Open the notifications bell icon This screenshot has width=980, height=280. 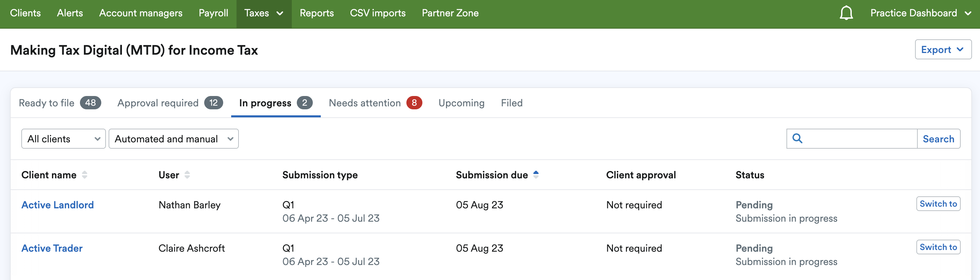(846, 13)
